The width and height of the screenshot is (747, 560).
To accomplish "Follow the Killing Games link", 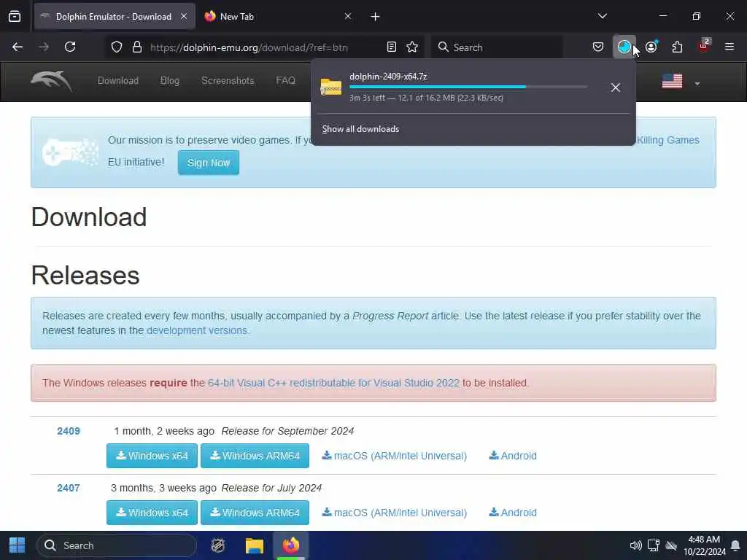I will pyautogui.click(x=668, y=140).
